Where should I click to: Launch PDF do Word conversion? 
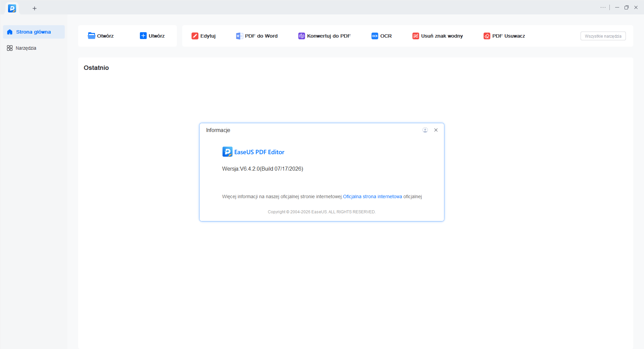pos(257,36)
